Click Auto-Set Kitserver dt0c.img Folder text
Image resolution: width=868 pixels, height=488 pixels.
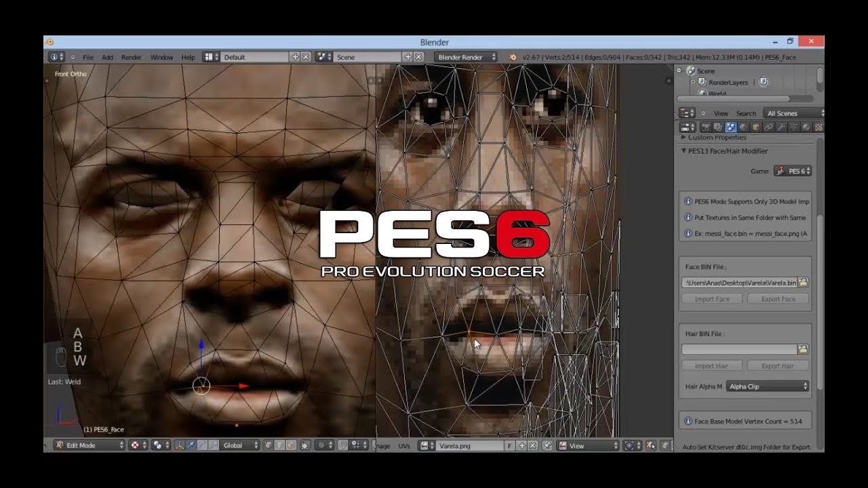click(746, 447)
